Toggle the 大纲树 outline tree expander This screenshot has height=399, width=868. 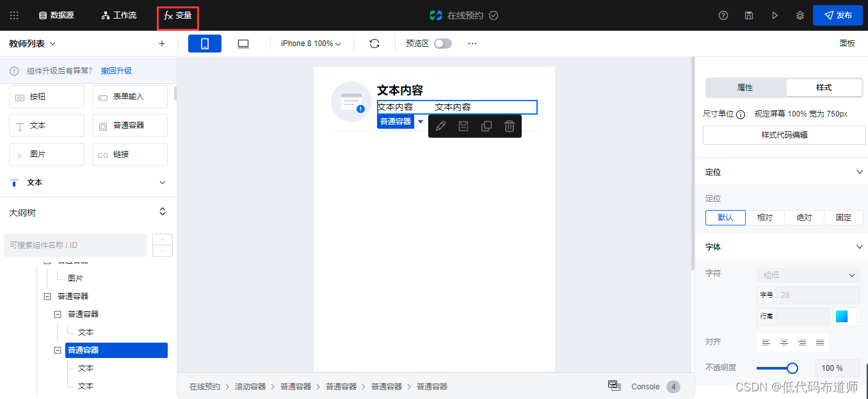(x=163, y=211)
